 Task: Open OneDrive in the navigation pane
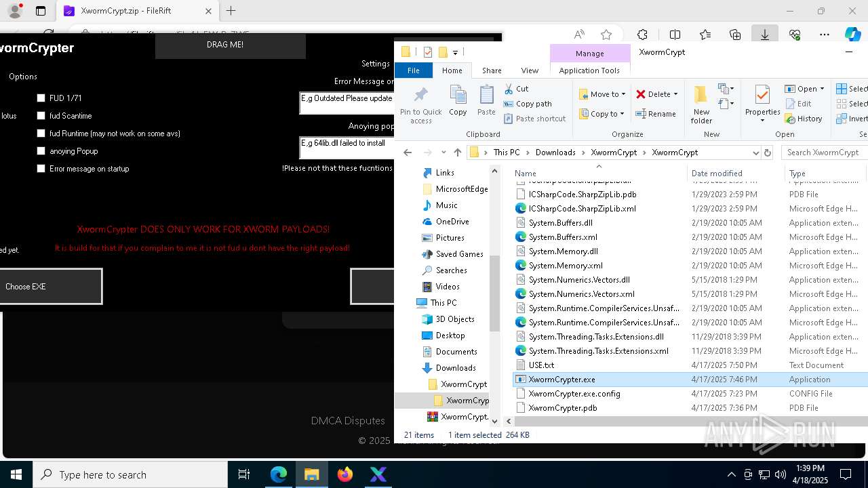(452, 222)
